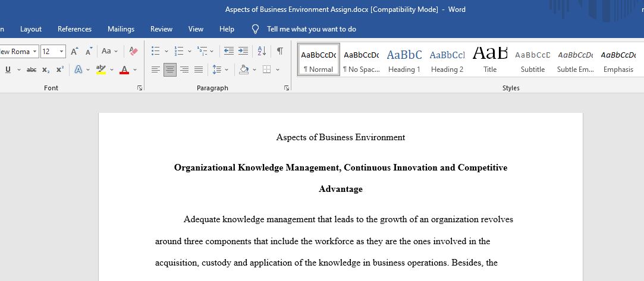Open the Help tab

(x=227, y=29)
